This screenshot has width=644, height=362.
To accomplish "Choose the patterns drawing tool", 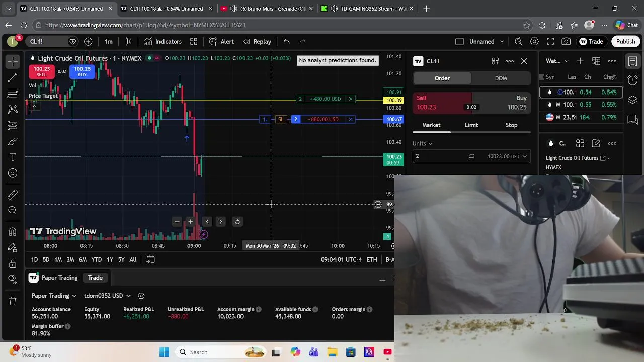I will click(x=13, y=109).
